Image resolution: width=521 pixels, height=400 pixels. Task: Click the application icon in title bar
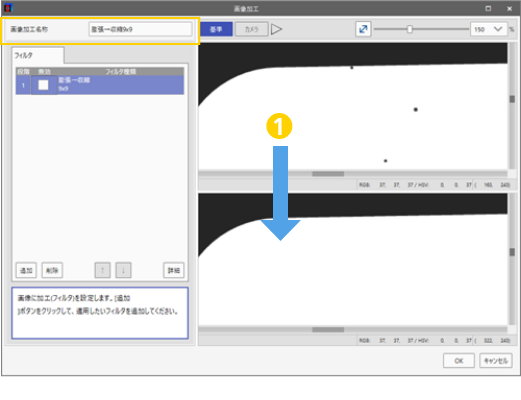pyautogui.click(x=8, y=8)
